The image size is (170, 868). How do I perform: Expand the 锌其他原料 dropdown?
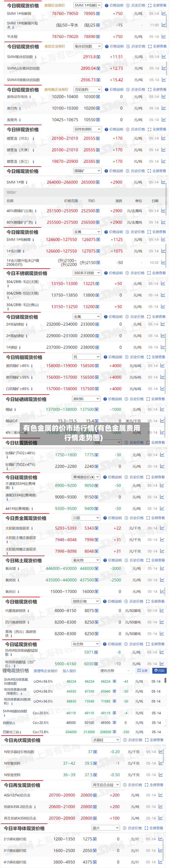point(88,129)
